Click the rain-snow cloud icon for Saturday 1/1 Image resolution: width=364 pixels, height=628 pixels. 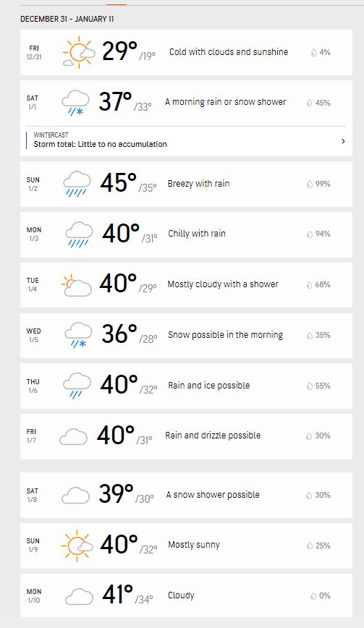[x=76, y=103]
